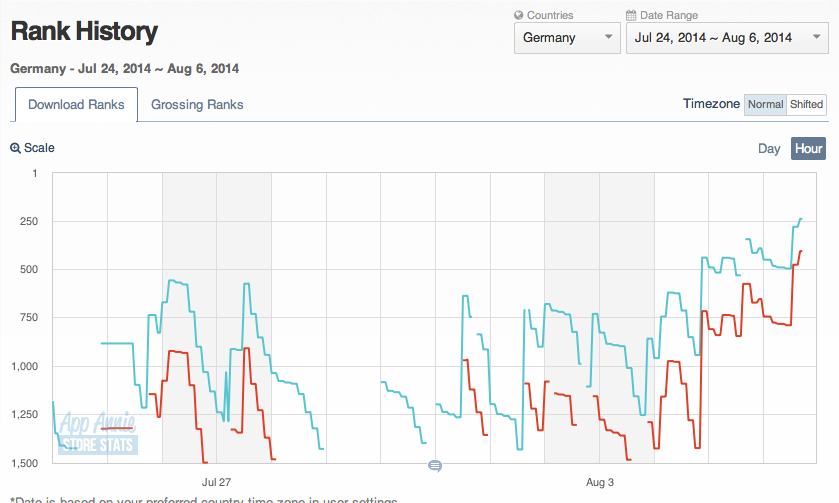Select the Hour granularity button
This screenshot has height=503, width=839.
tap(808, 148)
